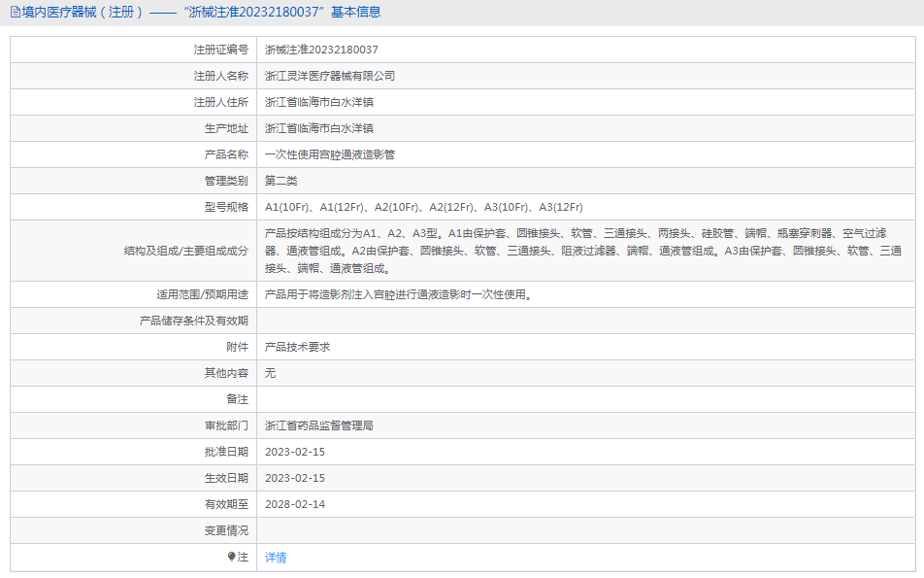
Task: Click the 生产地址 value 浙江省临海市白水洋镇
Action: coord(318,128)
